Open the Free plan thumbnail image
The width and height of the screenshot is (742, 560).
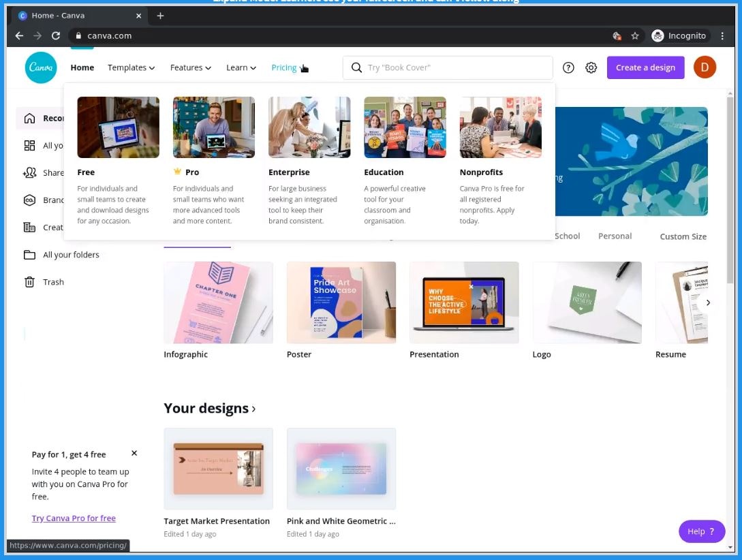(x=119, y=127)
